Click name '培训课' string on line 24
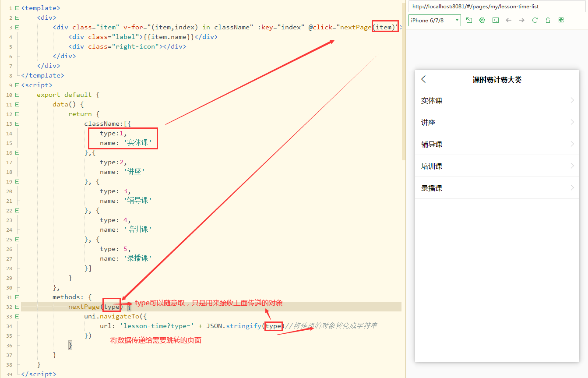The image size is (588, 378). [x=138, y=230]
